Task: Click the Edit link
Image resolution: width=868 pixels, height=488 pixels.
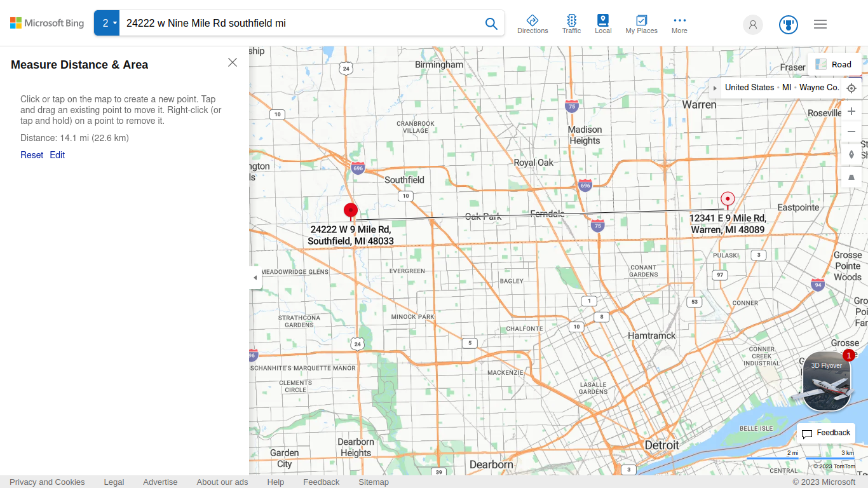Action: click(57, 155)
